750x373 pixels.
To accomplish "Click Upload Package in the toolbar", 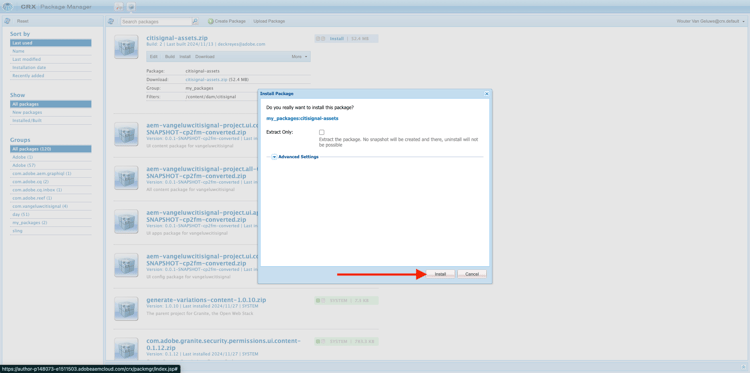I will pos(269,22).
